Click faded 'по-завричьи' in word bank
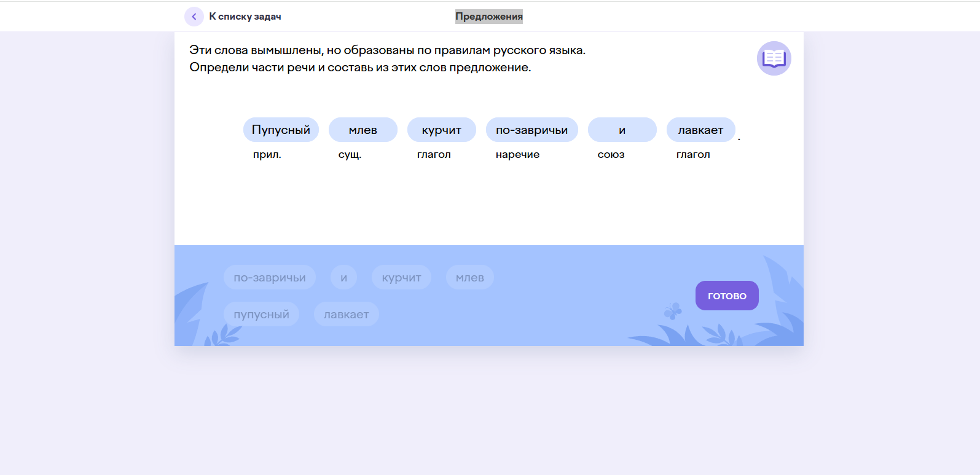 [x=269, y=277]
